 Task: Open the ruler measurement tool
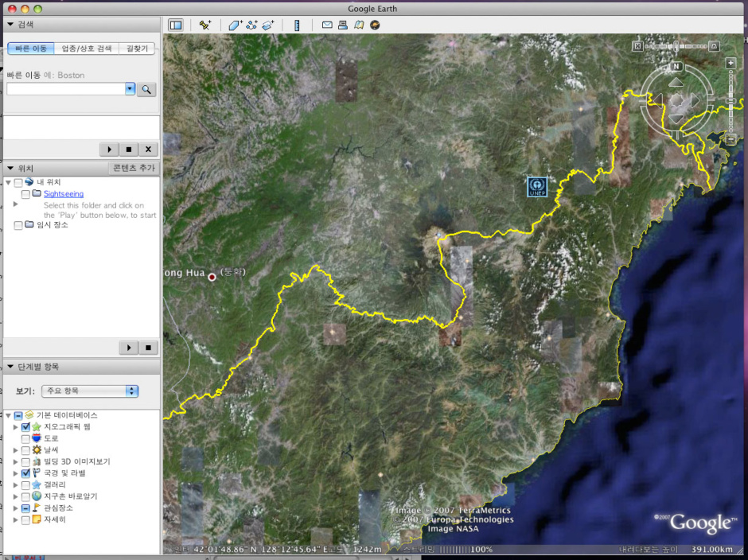297,25
